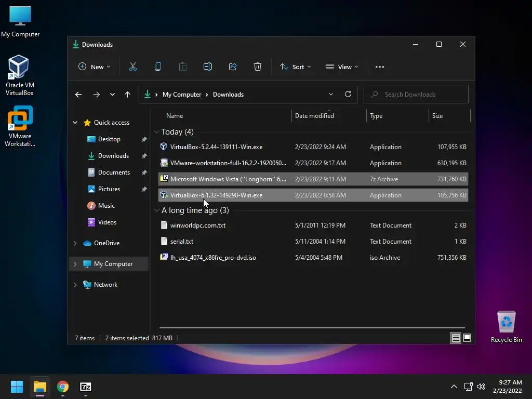Viewport: 532px width, 399px height.
Task: Select VirtualBox-6.1.32-149290-Win.exe file
Action: tap(313, 195)
